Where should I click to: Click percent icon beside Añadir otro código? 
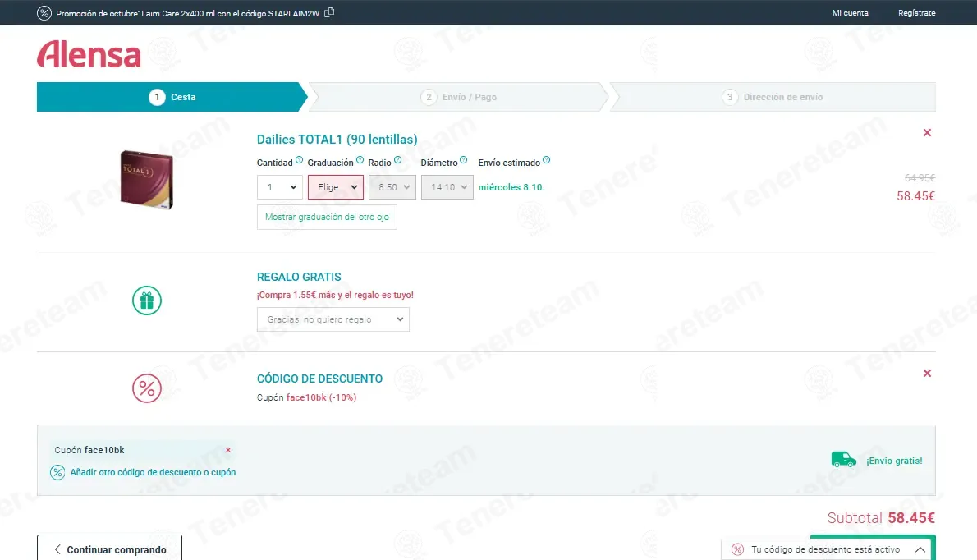coord(57,472)
